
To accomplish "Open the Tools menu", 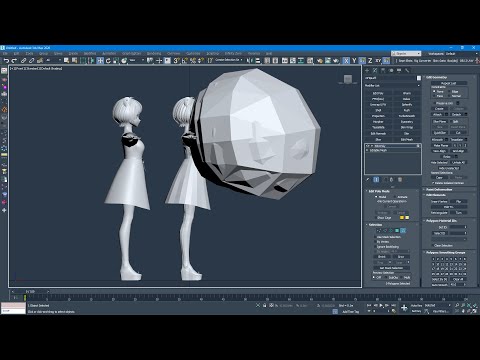I will click(30, 53).
